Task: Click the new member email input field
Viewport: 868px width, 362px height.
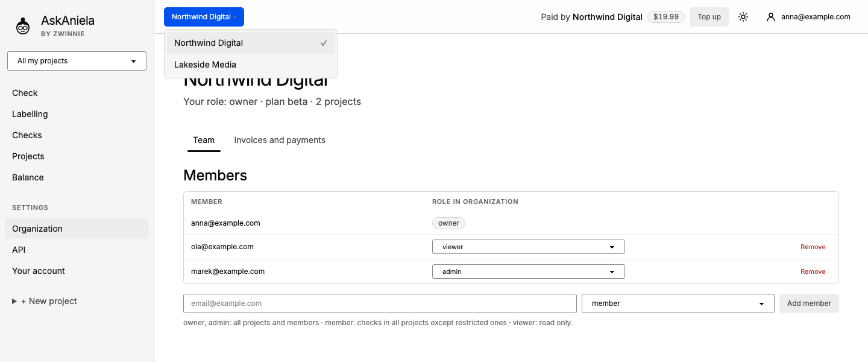Action: tap(380, 303)
